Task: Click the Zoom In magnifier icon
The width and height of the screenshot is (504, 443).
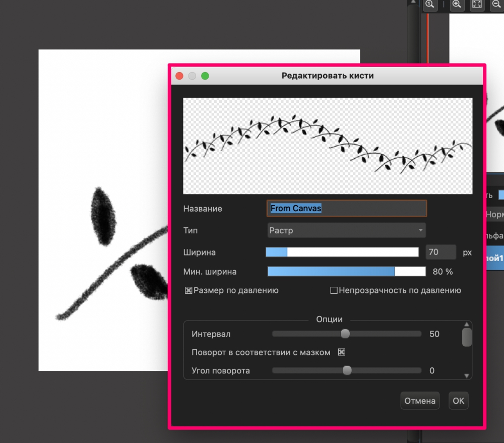Action: [x=457, y=5]
